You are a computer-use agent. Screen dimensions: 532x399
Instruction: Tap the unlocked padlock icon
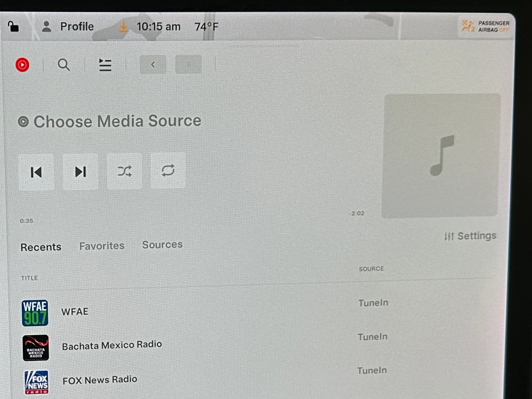click(13, 27)
